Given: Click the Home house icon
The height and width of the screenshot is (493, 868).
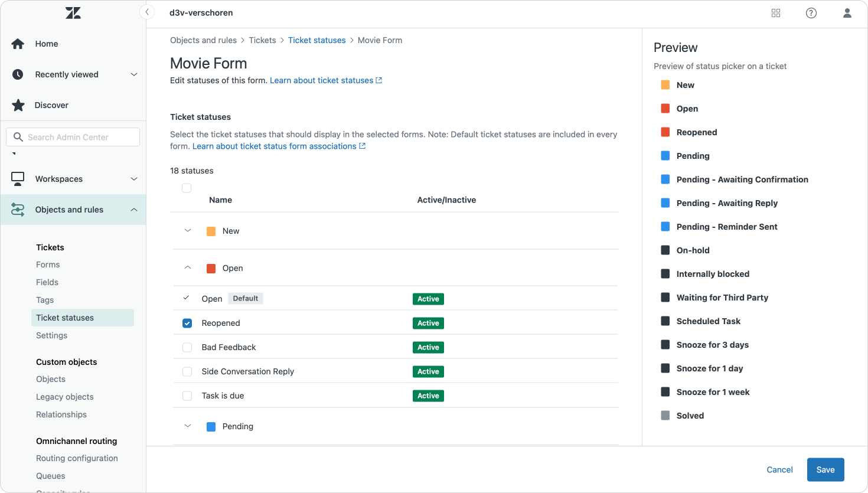Looking at the screenshot, I should click(x=18, y=44).
